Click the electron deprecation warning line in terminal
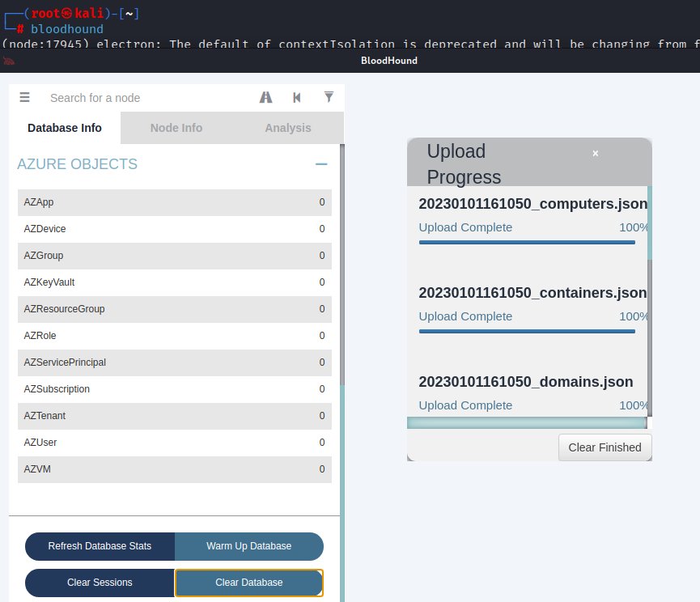This screenshot has width=700, height=602. 350,44
